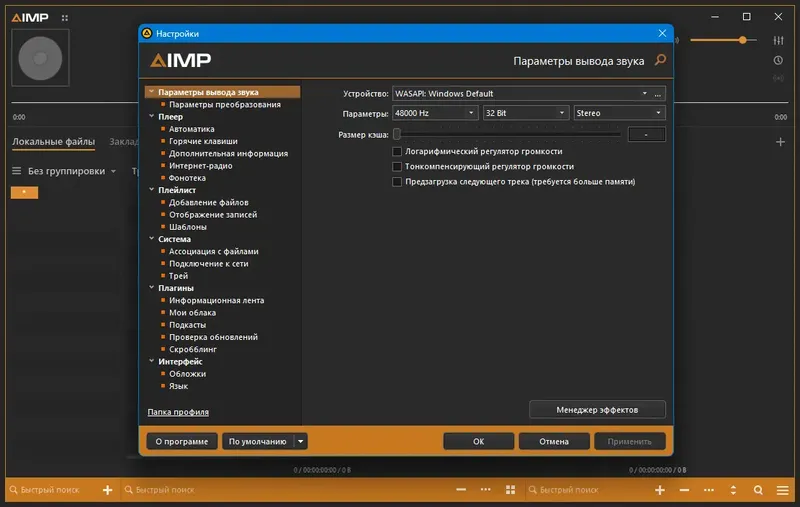Click the grid view icon in bottom bar
The width and height of the screenshot is (800, 507).
[510, 490]
